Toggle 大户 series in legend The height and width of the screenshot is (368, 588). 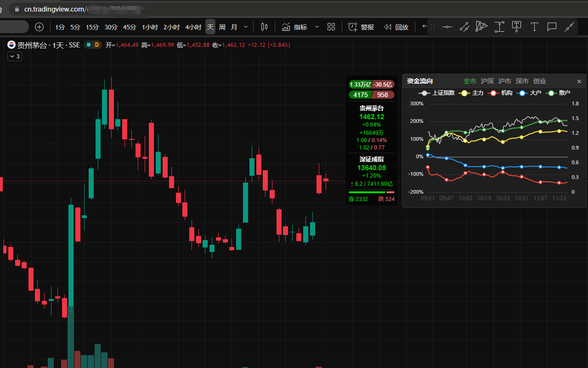(529, 93)
